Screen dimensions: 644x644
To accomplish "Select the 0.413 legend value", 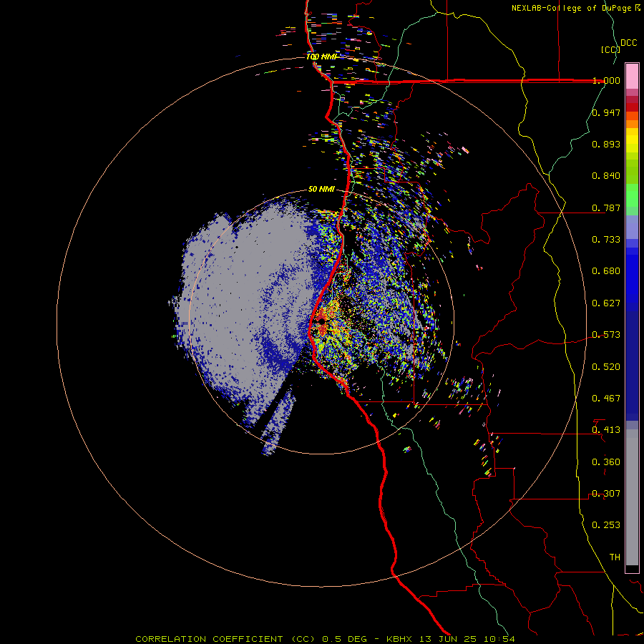I will 606,430.
